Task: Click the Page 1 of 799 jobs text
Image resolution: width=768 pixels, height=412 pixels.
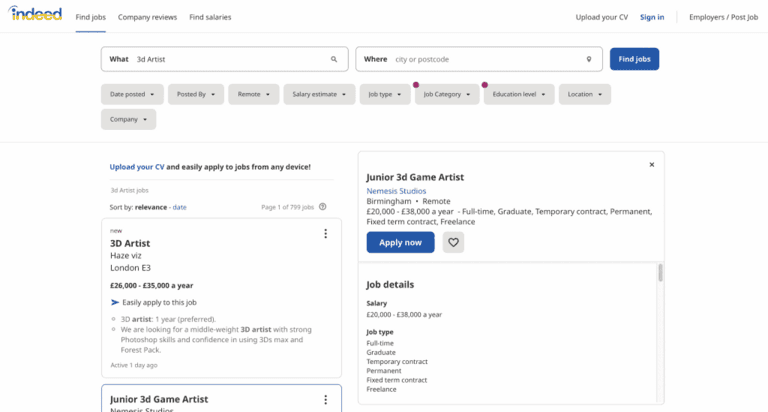Action: [288, 207]
